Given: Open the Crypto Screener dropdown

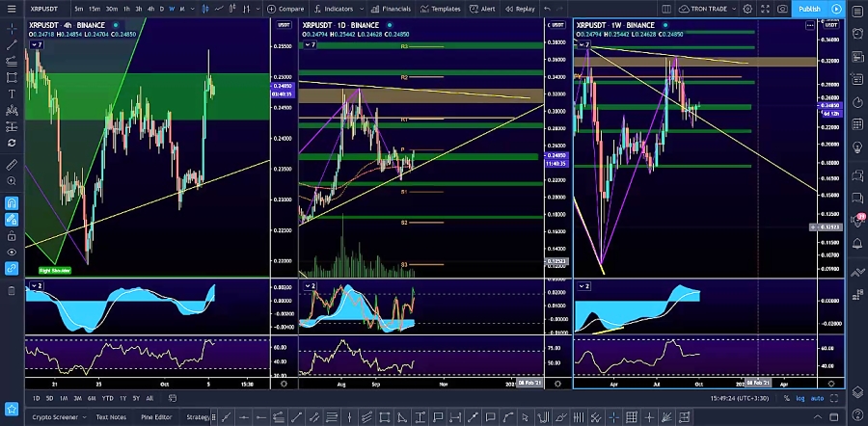Looking at the screenshot, I should click(x=59, y=417).
